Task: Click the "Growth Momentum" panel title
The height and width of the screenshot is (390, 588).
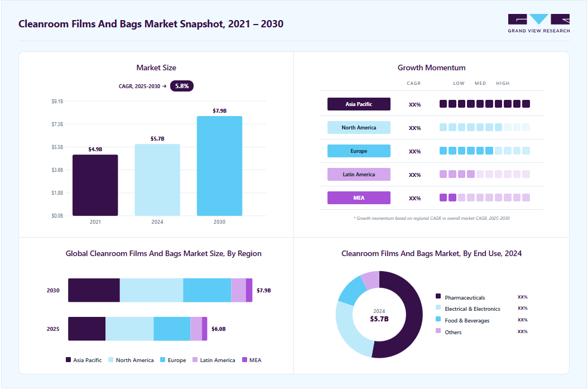Action: (431, 68)
